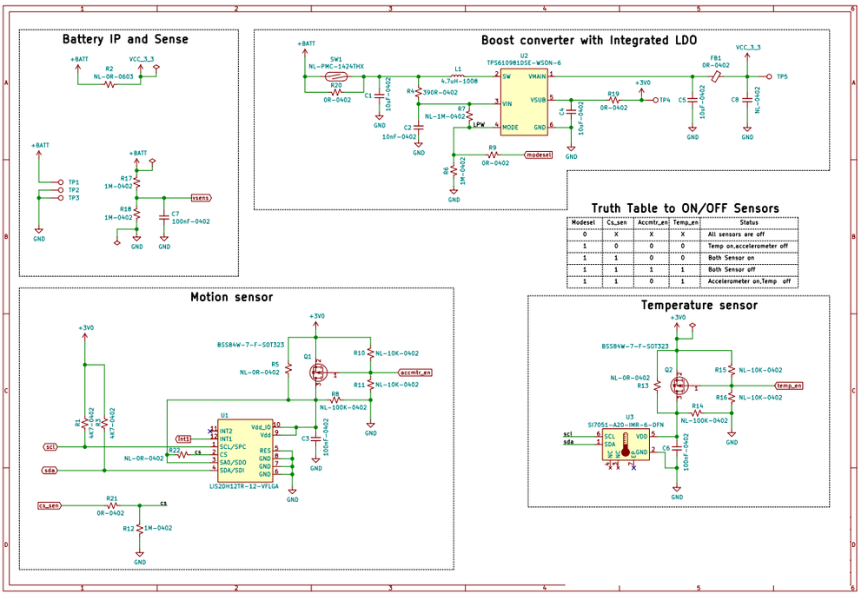Click the "SI7051-A20-IMR-6-DFN" part value

(626, 425)
